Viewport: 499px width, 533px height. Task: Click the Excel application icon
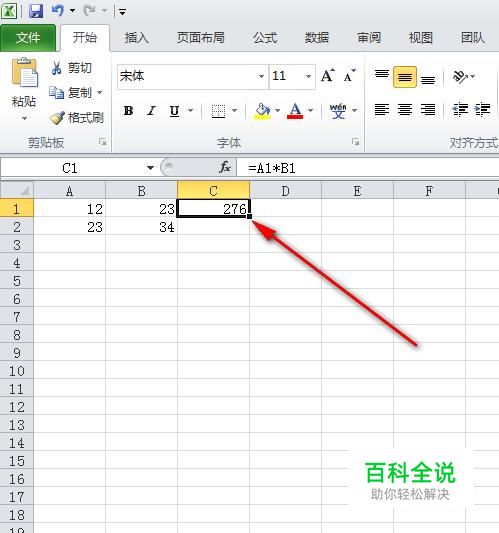coord(9,11)
